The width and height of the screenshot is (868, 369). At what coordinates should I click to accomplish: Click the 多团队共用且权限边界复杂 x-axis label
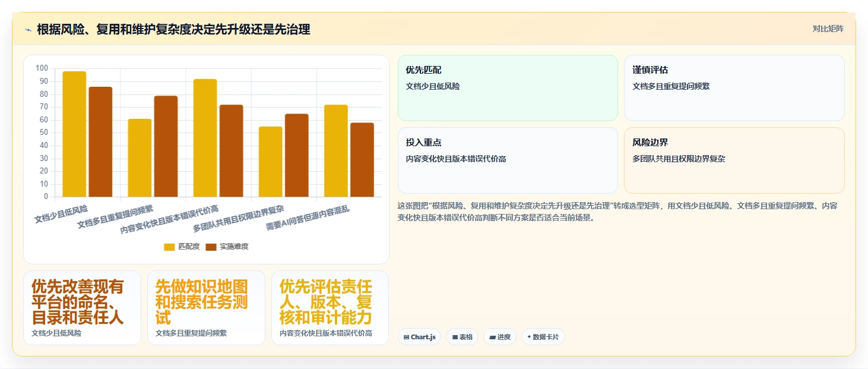click(x=238, y=219)
